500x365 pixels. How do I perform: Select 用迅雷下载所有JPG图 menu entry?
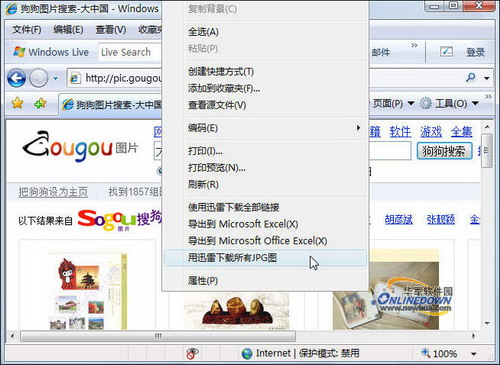coord(265,258)
